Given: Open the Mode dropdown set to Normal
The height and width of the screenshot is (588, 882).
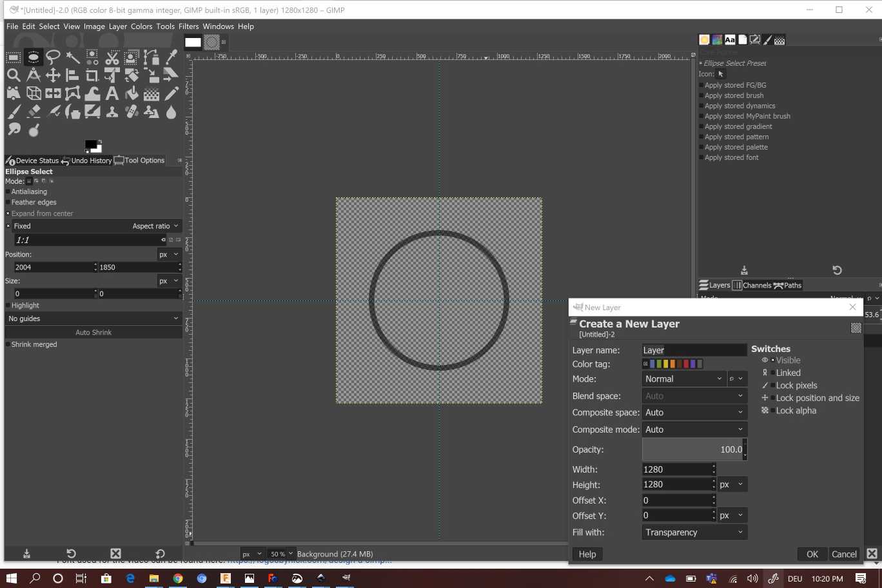Looking at the screenshot, I should point(683,379).
